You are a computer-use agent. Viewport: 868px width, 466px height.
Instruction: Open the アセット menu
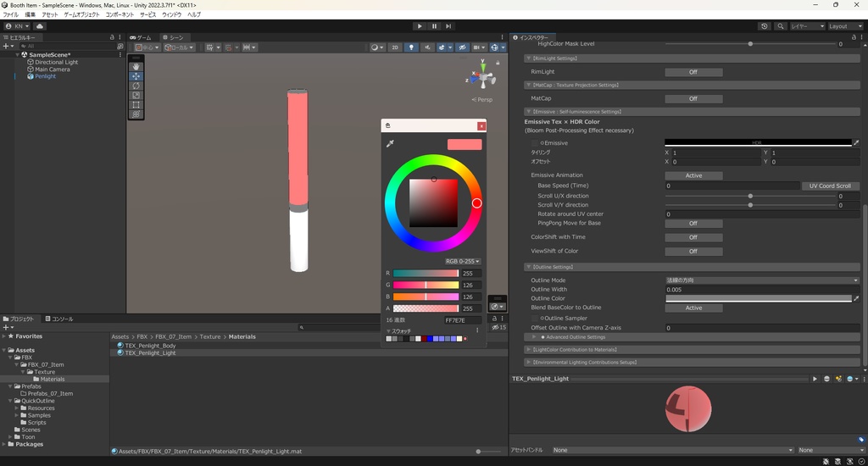coord(50,15)
